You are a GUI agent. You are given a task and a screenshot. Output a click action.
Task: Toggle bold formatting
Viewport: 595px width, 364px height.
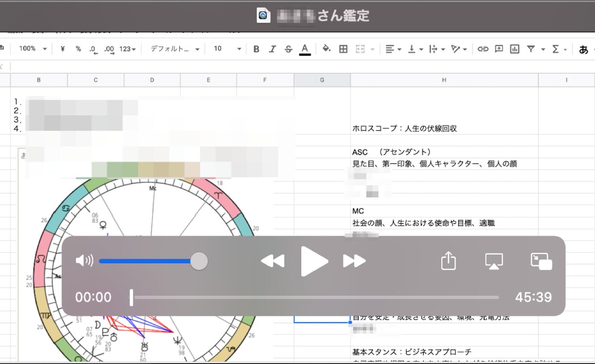(x=256, y=49)
